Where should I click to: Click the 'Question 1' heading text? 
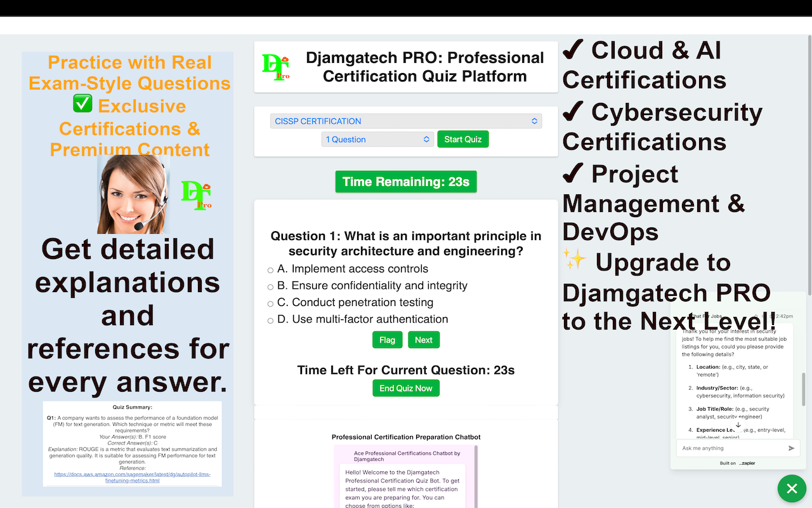406,244
